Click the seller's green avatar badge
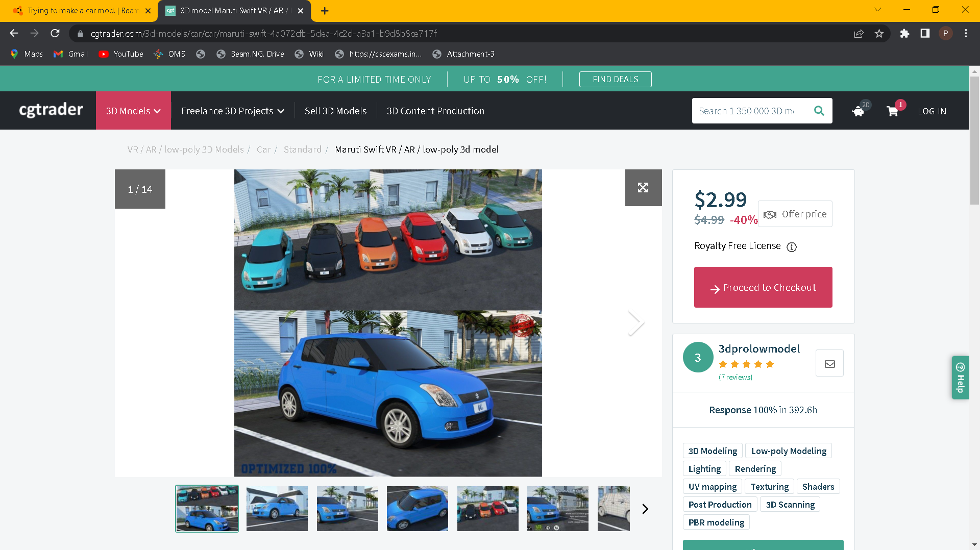The image size is (980, 550). 698,357
